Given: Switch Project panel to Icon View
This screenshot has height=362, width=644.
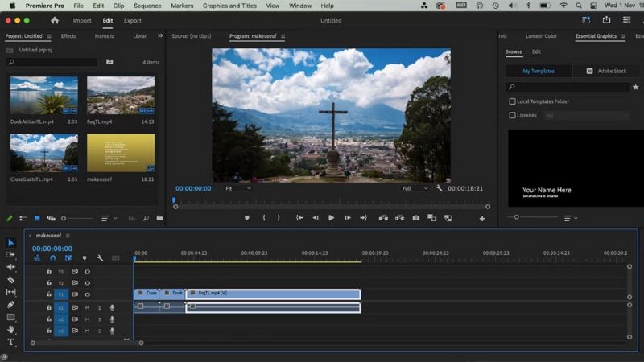Looking at the screenshot, I should point(37,218).
